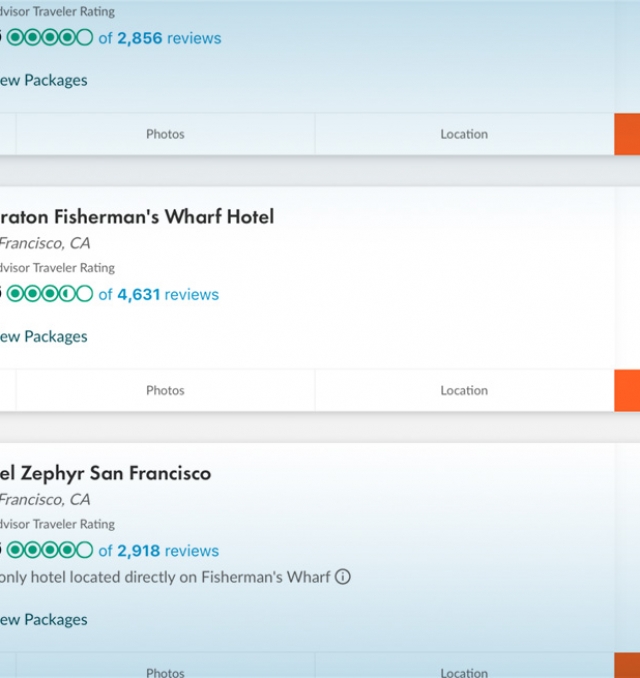
Task: Switch to Location tab of first hotel
Action: click(464, 134)
